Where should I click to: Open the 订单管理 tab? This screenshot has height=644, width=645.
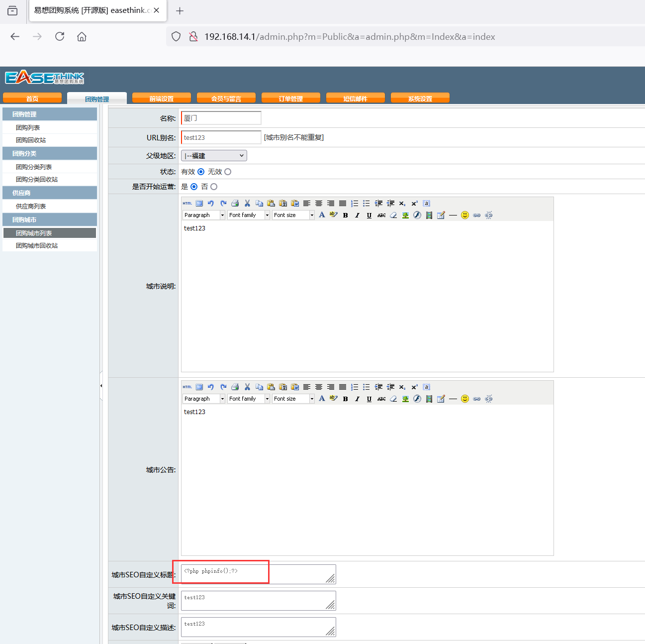(290, 99)
